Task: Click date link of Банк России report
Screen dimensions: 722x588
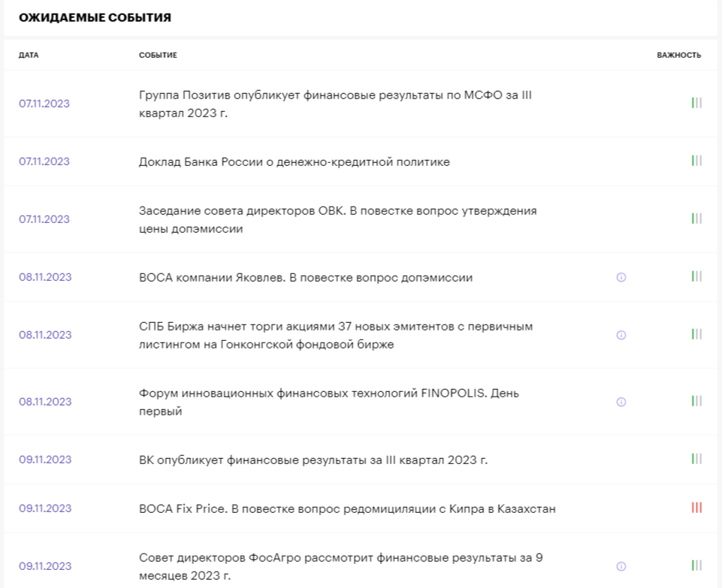Action: pos(44,161)
